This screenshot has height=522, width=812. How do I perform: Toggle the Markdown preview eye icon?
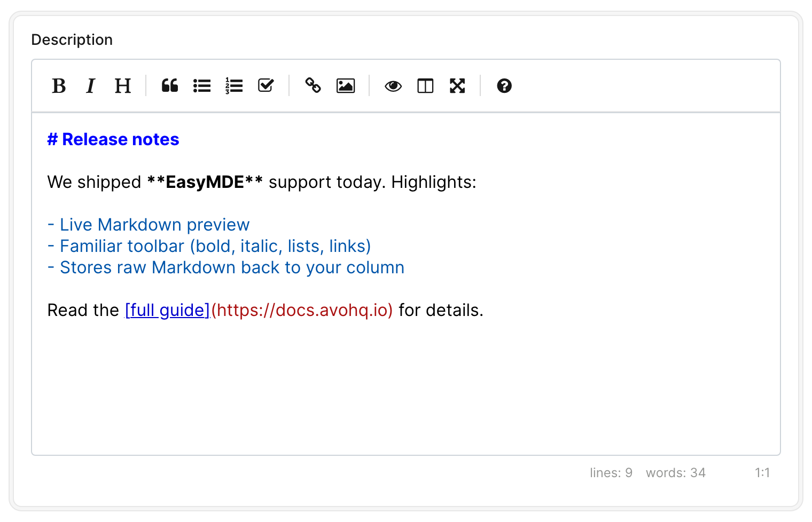pos(393,86)
